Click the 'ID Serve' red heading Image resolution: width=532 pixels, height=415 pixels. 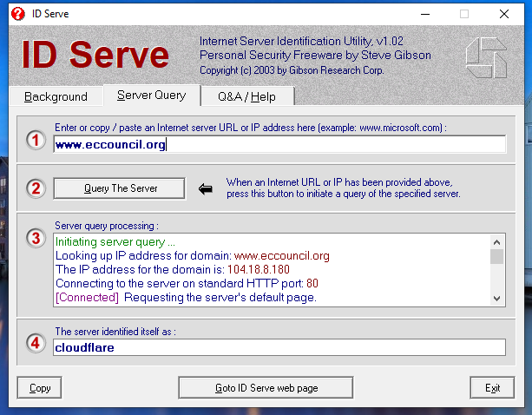(95, 55)
